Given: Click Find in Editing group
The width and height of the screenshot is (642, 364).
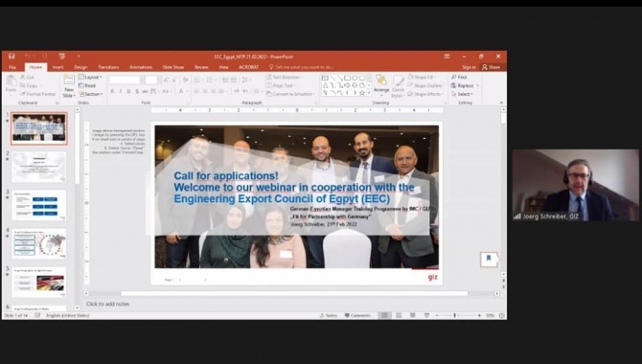Looking at the screenshot, I should point(459,77).
